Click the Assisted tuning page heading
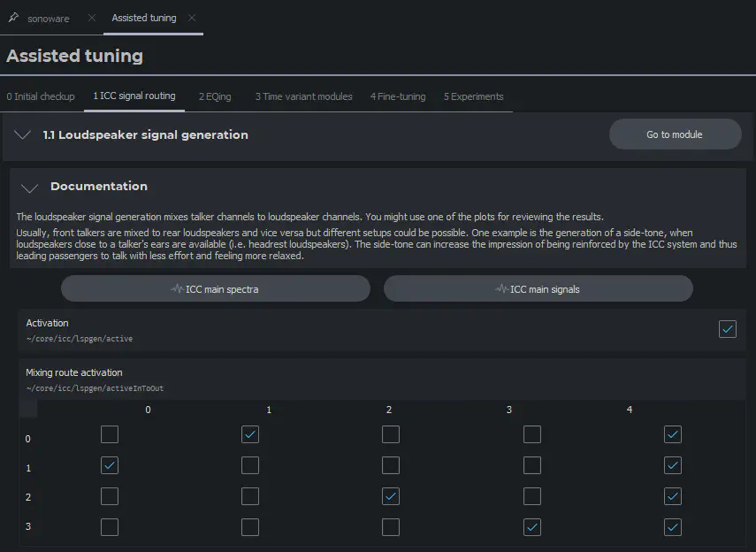Viewport: 756px width, 552px height. pos(75,56)
